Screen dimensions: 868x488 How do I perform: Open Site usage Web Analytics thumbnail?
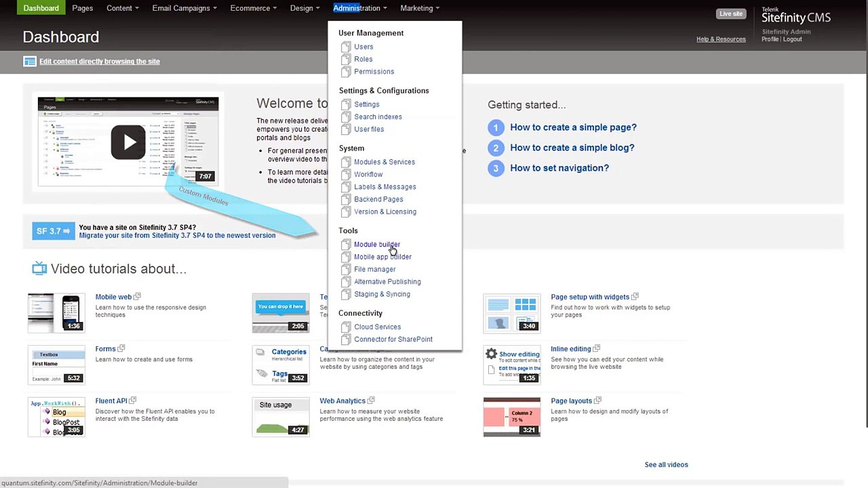[x=281, y=417]
